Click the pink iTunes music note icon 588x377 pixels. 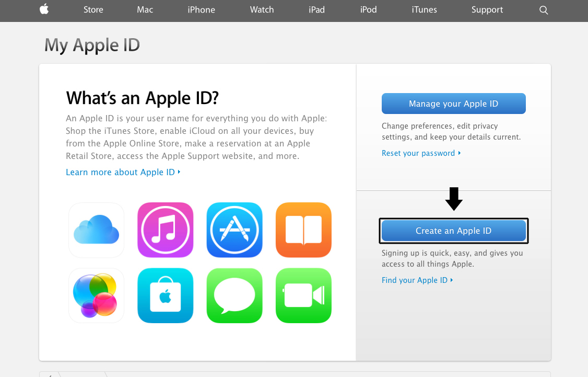click(166, 230)
